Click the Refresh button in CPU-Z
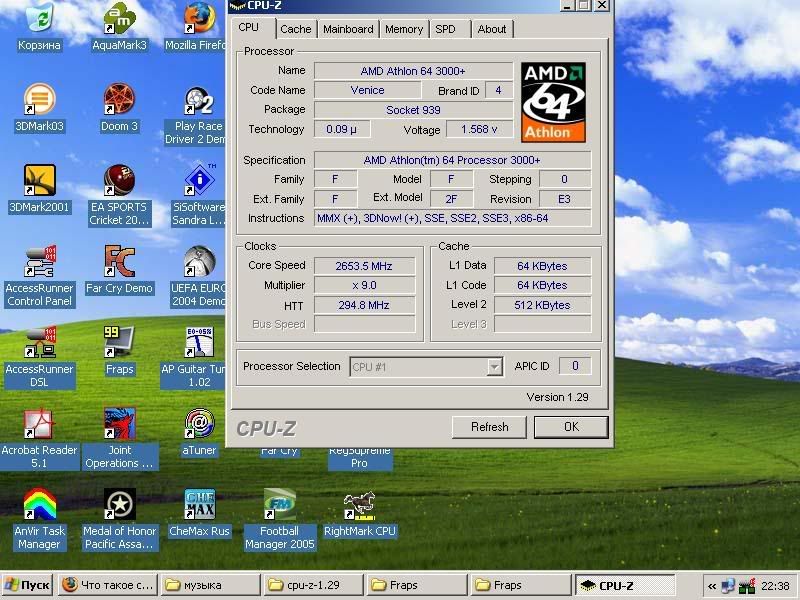Screen dimensions: 800x600 (489, 427)
